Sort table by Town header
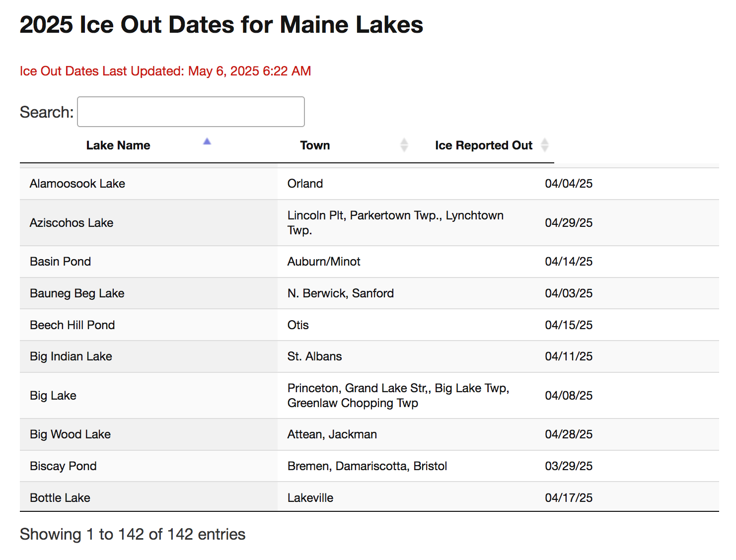 [x=315, y=145]
